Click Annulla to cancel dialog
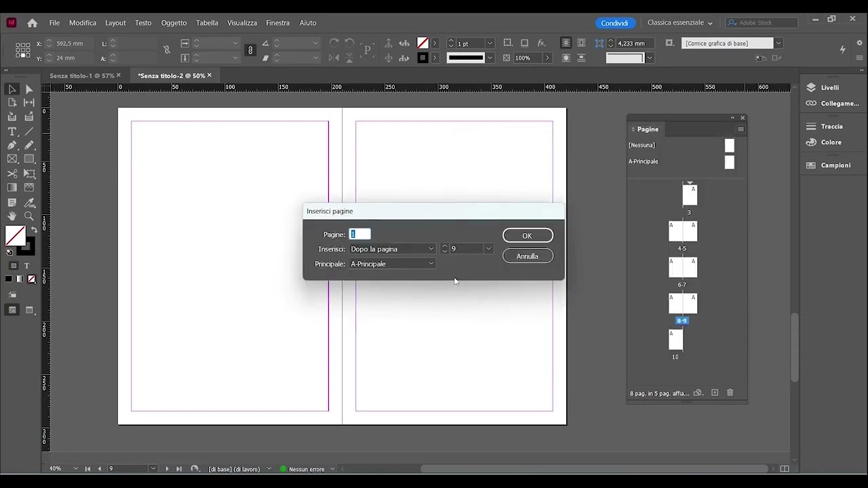Image resolution: width=868 pixels, height=488 pixels. click(x=528, y=256)
